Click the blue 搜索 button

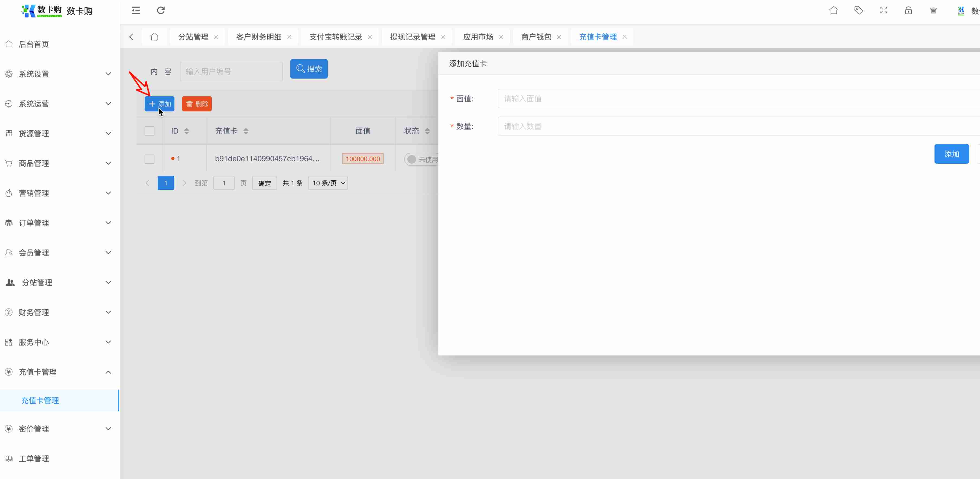tap(309, 69)
